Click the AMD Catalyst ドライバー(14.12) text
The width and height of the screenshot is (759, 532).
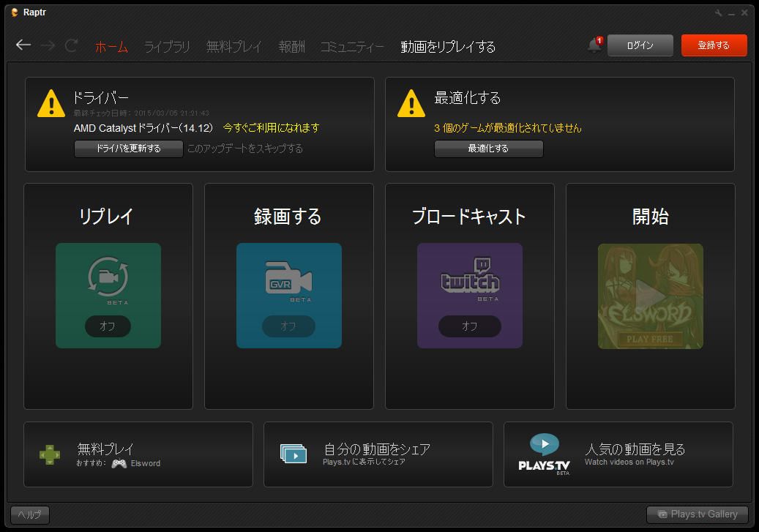(x=143, y=128)
